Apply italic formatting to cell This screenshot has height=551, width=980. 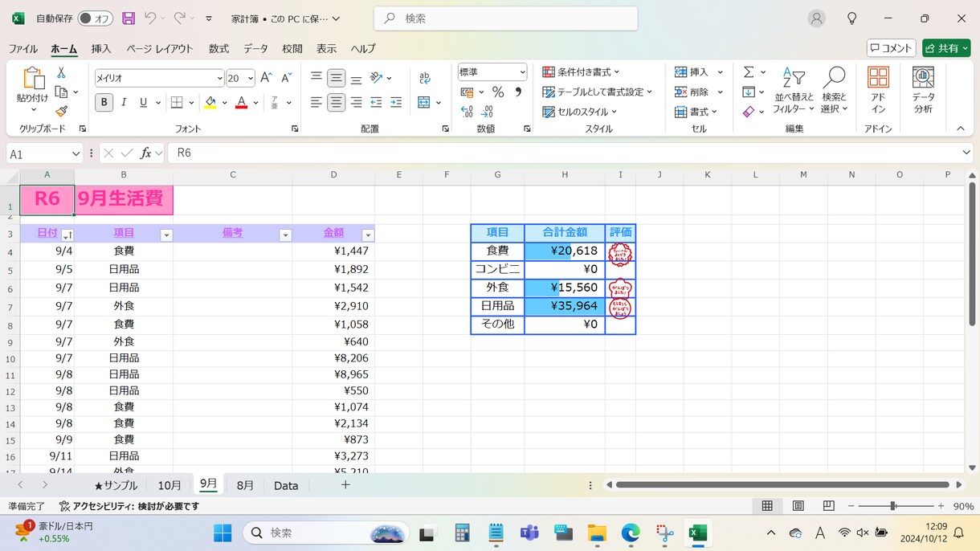(x=124, y=102)
